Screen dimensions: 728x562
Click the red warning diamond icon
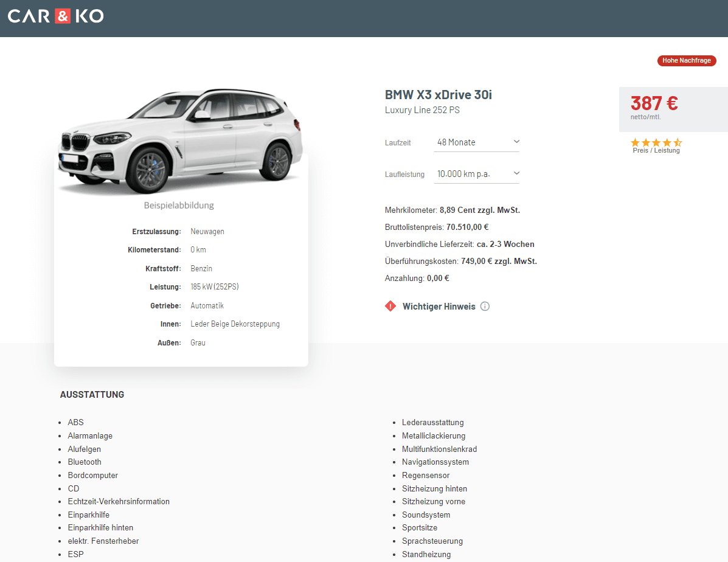(390, 306)
